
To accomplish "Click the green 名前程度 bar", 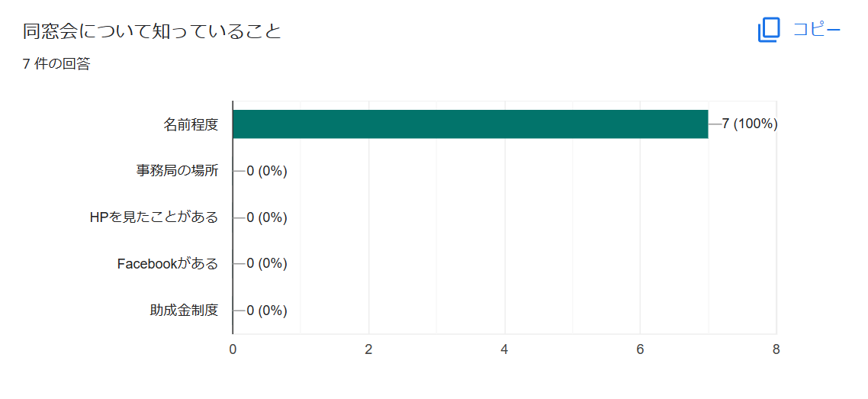I will (x=471, y=124).
